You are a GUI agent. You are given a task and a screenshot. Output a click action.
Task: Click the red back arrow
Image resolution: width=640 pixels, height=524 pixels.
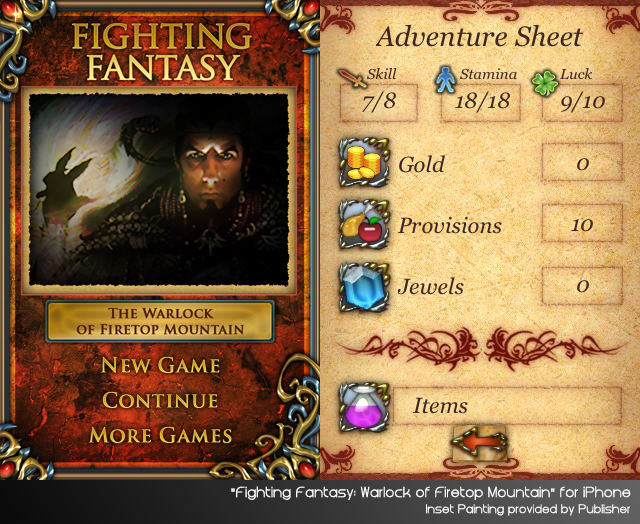[479, 442]
